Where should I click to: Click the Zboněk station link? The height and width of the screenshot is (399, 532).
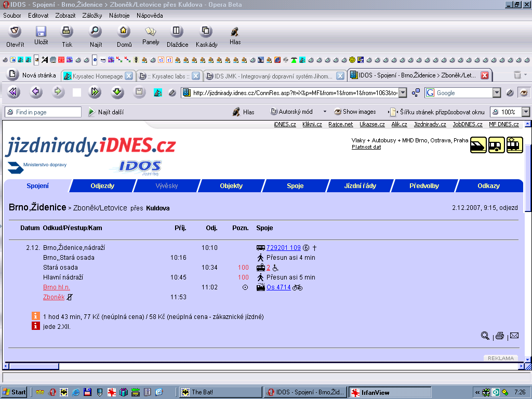click(54, 297)
